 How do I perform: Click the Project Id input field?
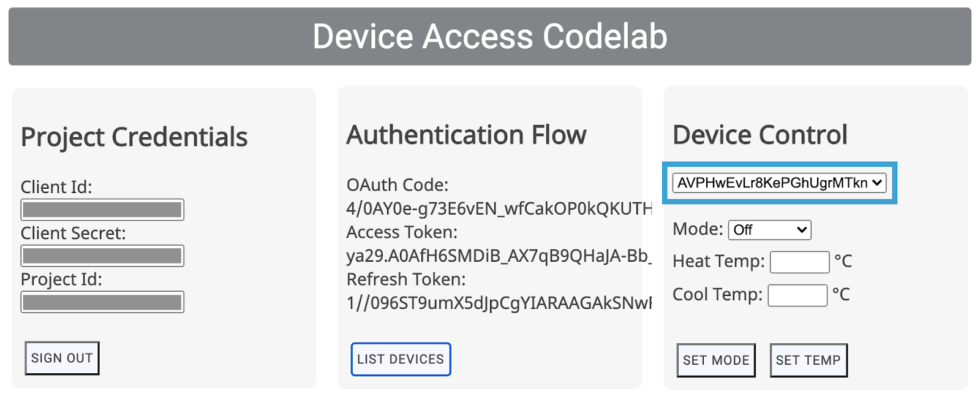(x=102, y=301)
